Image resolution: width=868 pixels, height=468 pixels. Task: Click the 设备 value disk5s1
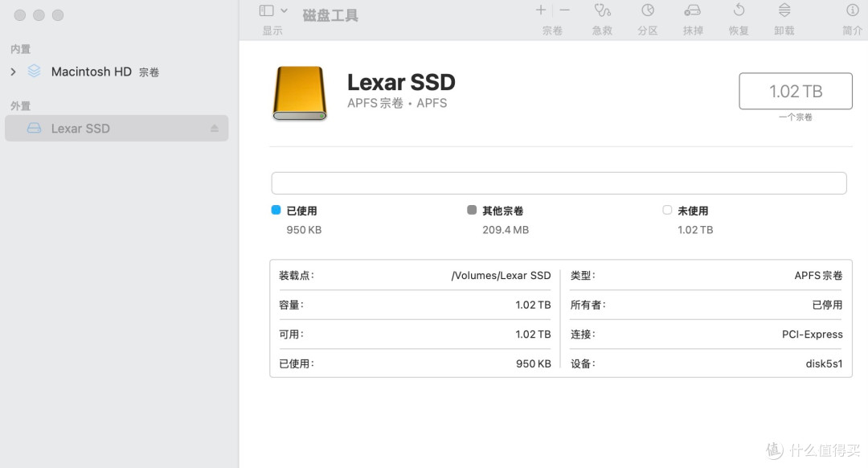(824, 364)
